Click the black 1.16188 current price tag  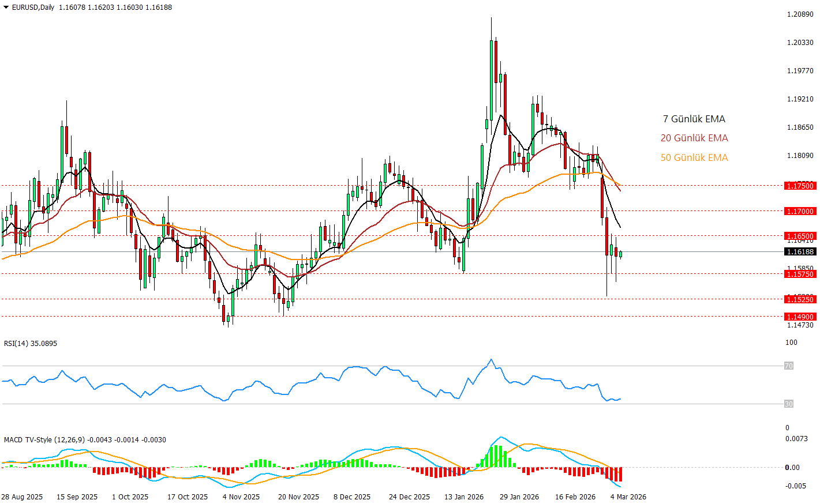pos(800,252)
